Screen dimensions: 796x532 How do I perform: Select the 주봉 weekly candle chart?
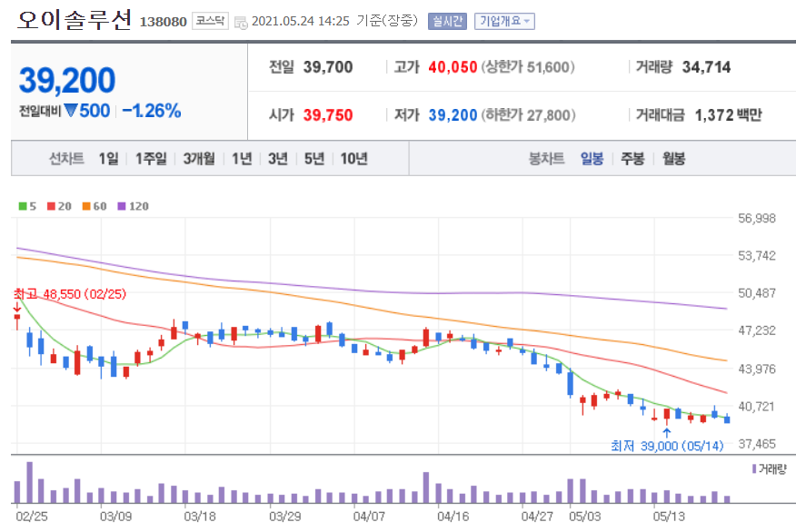tap(632, 159)
